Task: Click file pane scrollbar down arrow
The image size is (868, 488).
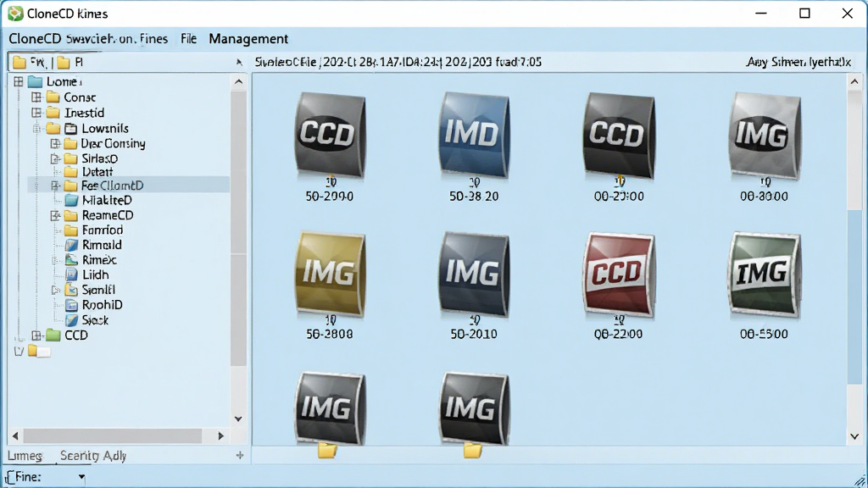Action: [x=854, y=436]
